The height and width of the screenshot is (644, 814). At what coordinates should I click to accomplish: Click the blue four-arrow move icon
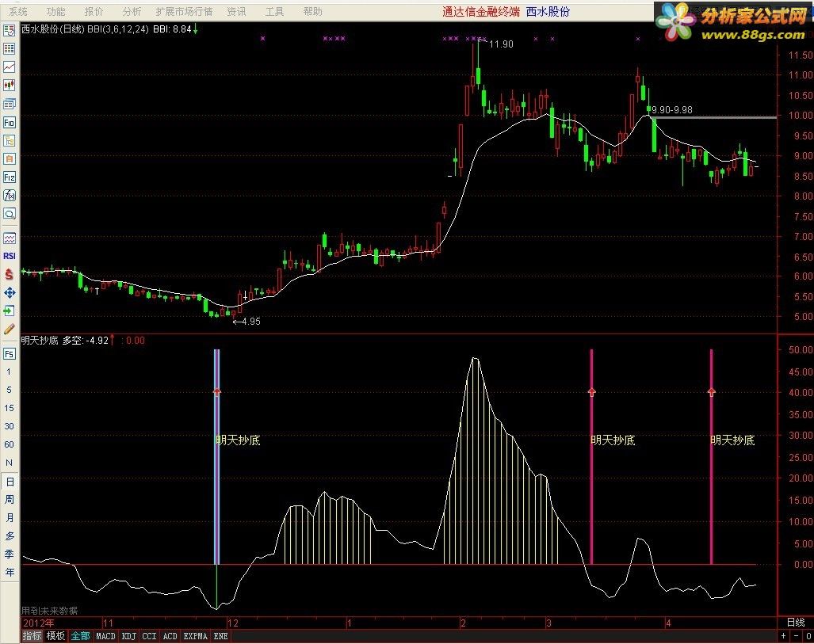pos(10,292)
